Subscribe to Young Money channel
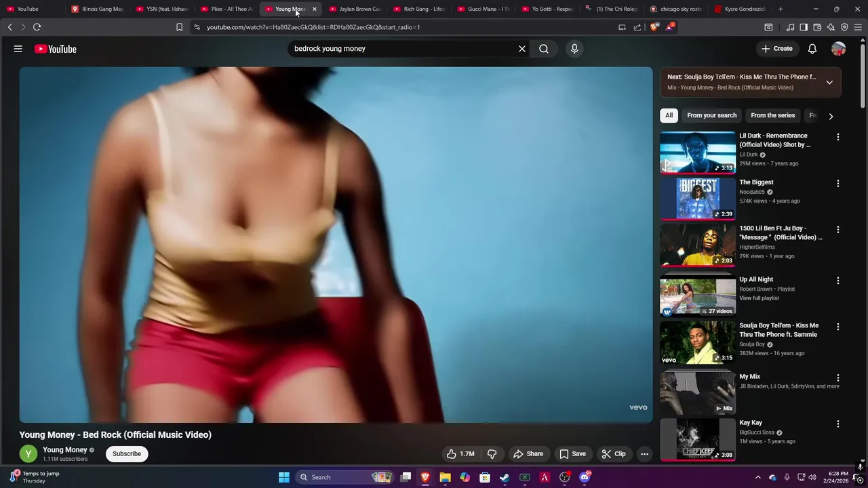This screenshot has height=488, width=868. click(127, 454)
